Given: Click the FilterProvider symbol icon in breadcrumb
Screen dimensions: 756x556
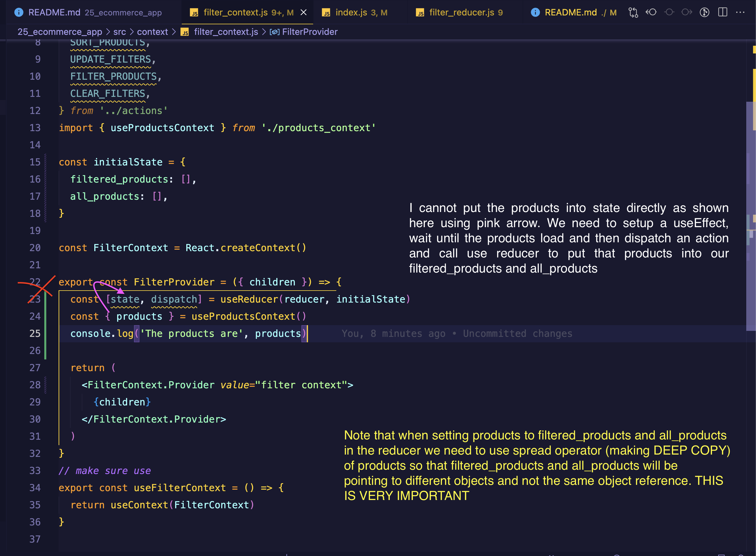Looking at the screenshot, I should [274, 32].
